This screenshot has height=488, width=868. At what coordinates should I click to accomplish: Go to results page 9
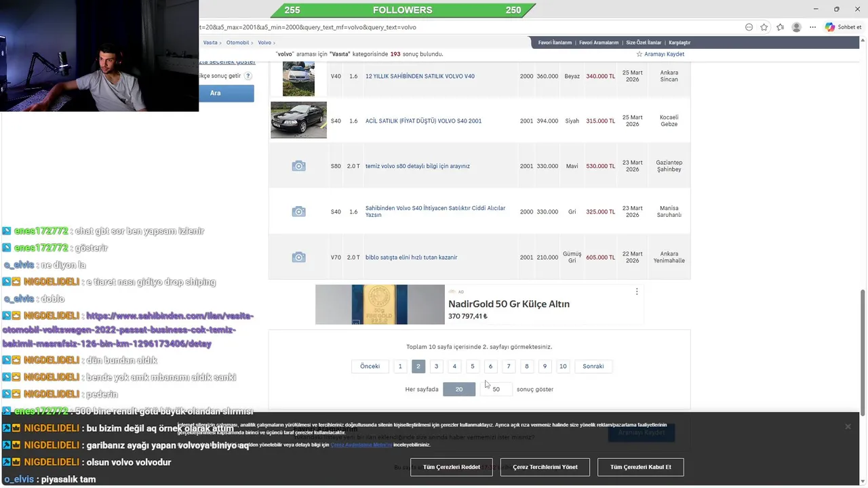tap(545, 366)
